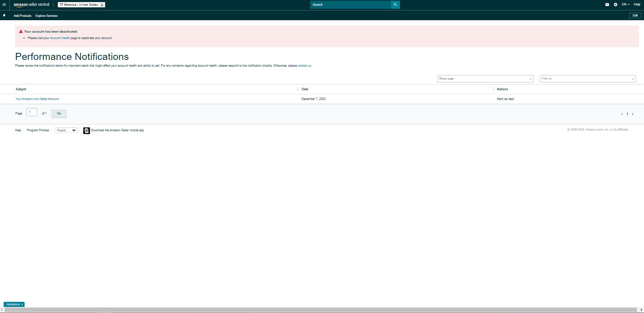Click the Subject column header

point(21,89)
